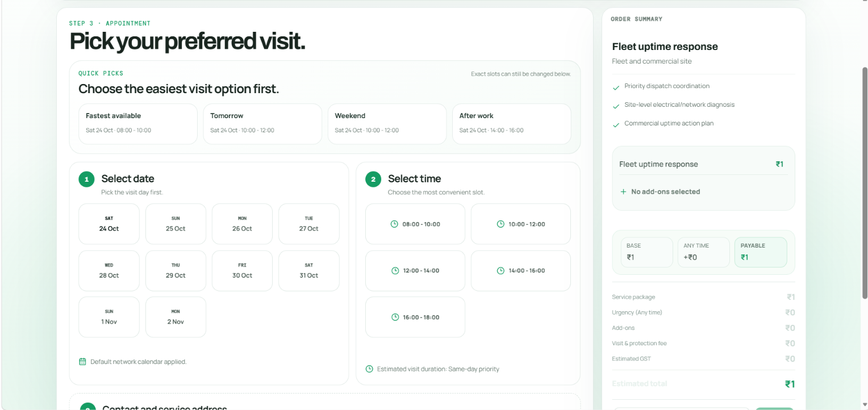Select the After work quick pick
This screenshot has width=868, height=410.
pyautogui.click(x=511, y=124)
